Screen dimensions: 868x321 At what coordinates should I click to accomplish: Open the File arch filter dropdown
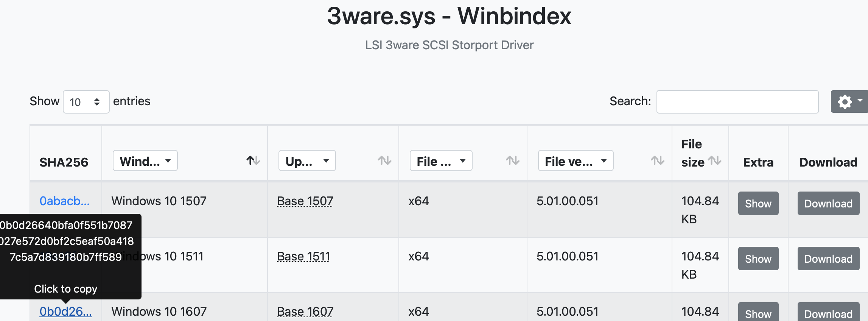click(x=441, y=161)
